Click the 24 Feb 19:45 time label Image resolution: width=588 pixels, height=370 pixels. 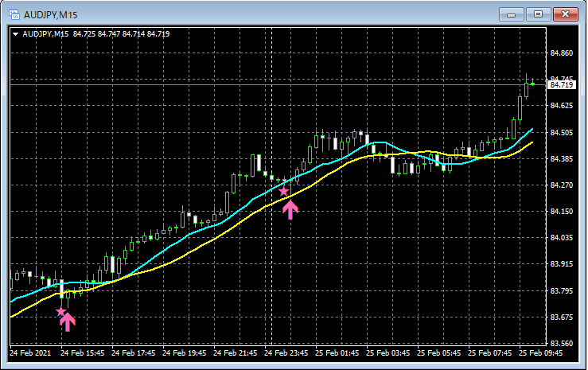coord(184,353)
